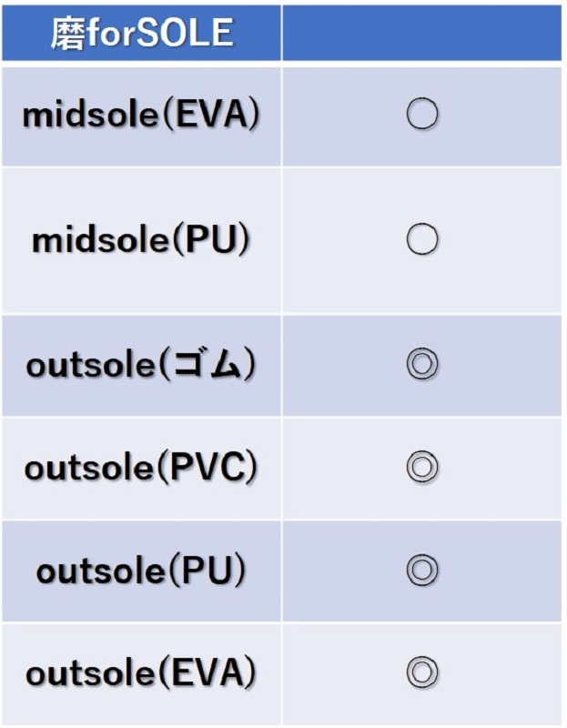
Task: Click the single circle in midsole(EVA) row
Action: (x=422, y=116)
